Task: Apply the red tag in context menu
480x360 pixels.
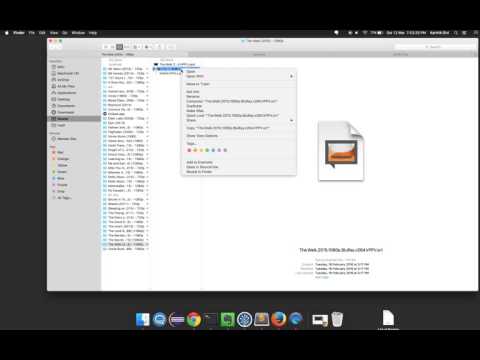Action: click(189, 150)
